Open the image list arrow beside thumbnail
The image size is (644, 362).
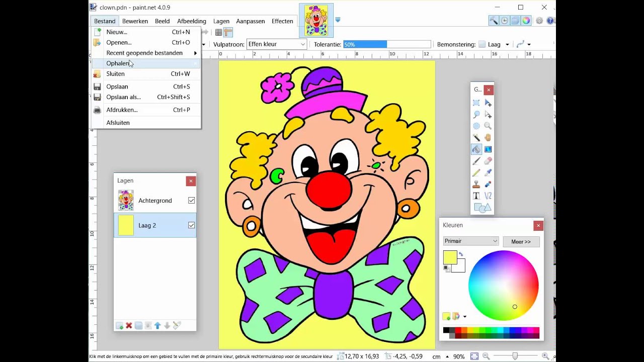coord(338,20)
